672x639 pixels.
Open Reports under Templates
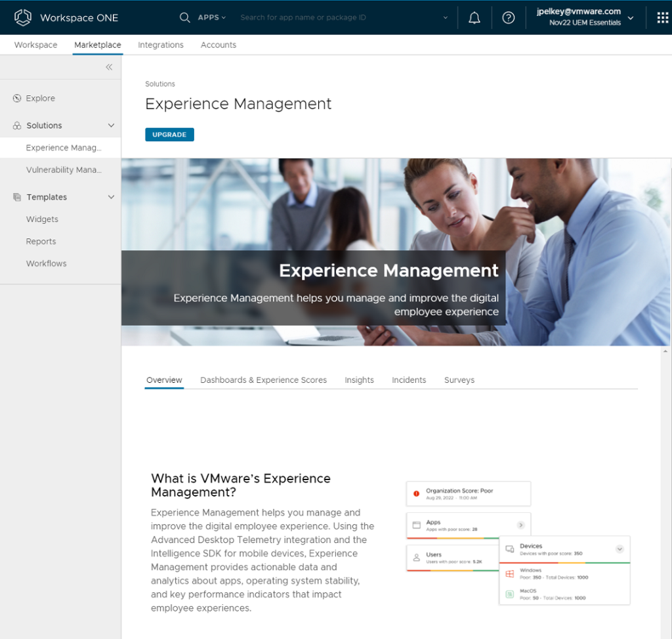pyautogui.click(x=41, y=242)
